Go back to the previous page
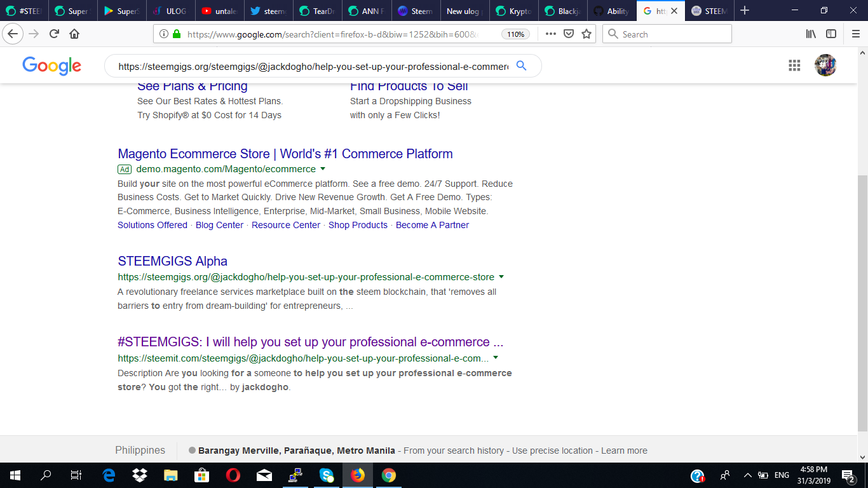The height and width of the screenshot is (488, 868). click(13, 34)
